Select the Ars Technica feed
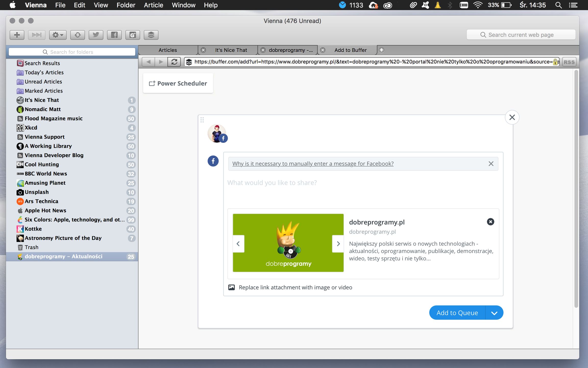The height and width of the screenshot is (368, 588). point(41,201)
